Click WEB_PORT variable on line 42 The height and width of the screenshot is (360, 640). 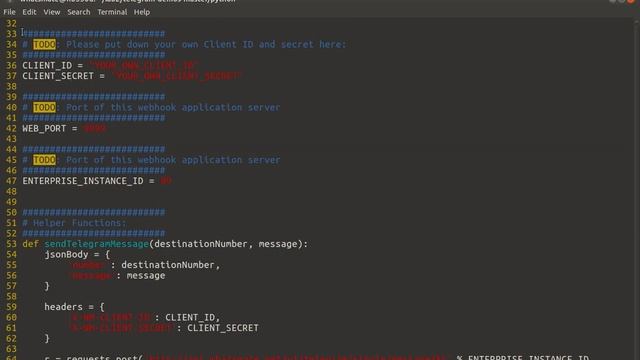point(44,129)
